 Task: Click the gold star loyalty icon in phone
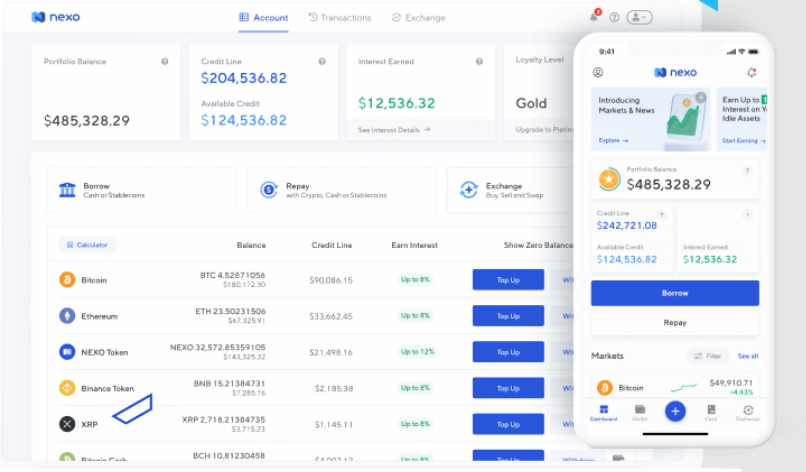point(609,179)
